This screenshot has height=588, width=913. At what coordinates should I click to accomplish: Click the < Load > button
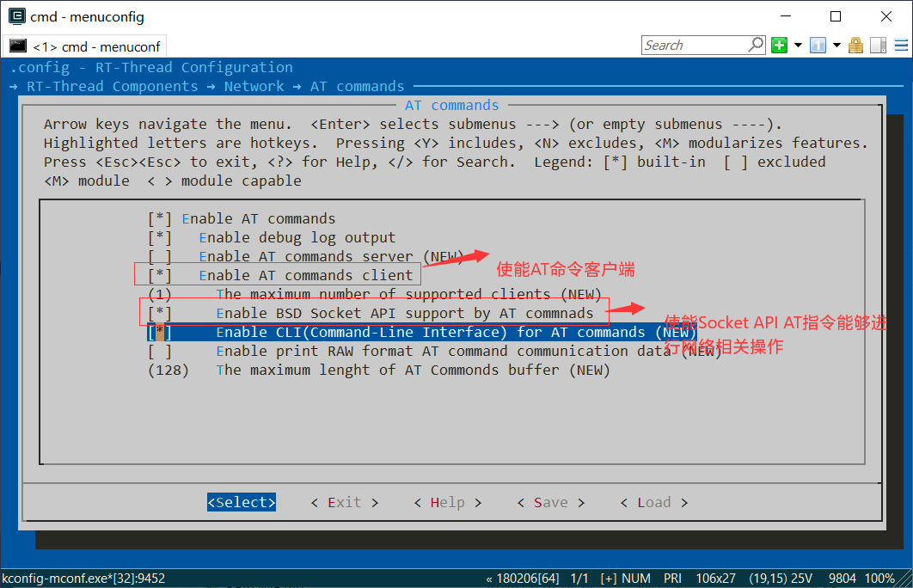click(x=654, y=502)
